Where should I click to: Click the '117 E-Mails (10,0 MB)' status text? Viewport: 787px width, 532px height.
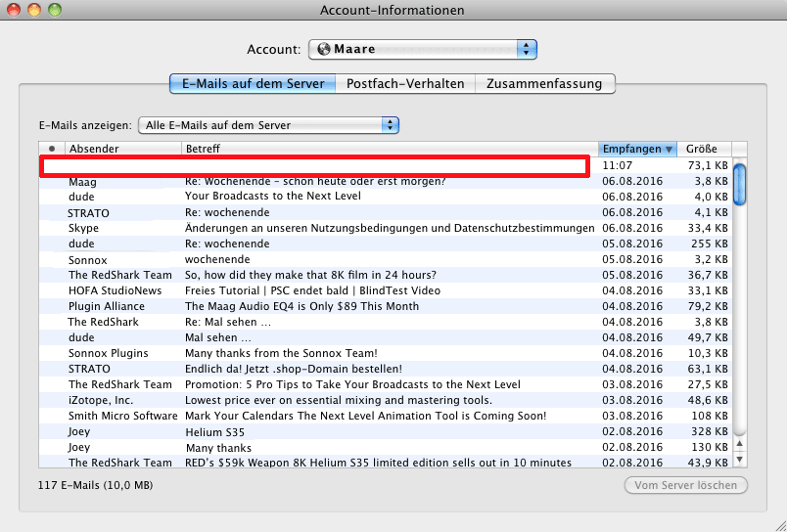(x=95, y=485)
